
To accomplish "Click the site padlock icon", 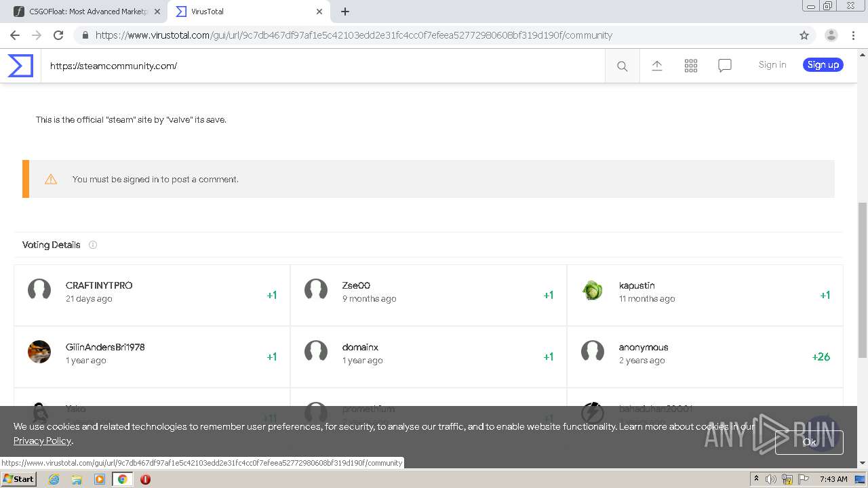I will pyautogui.click(x=85, y=35).
